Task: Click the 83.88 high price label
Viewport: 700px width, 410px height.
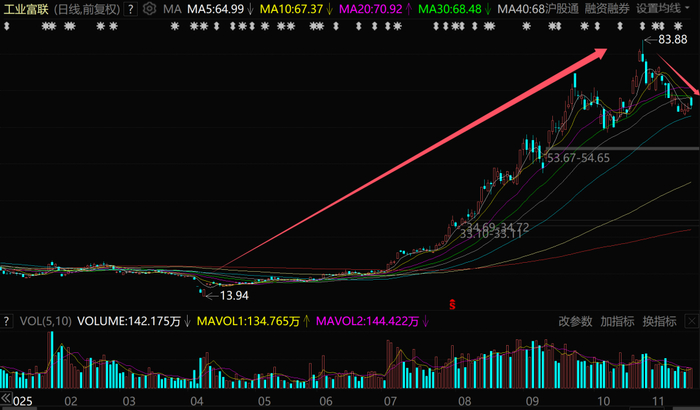Action: click(x=673, y=40)
